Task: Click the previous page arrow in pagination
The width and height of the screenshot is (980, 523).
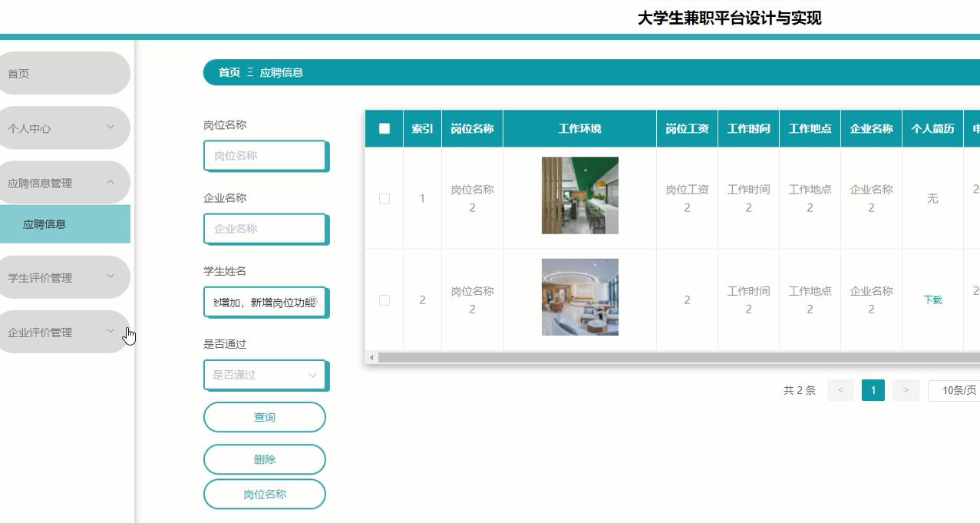Action: [x=840, y=390]
